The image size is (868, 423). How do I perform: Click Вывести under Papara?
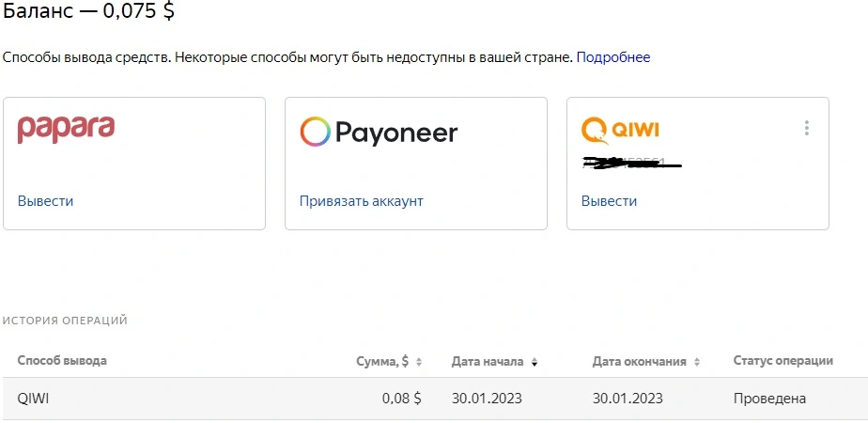point(45,201)
